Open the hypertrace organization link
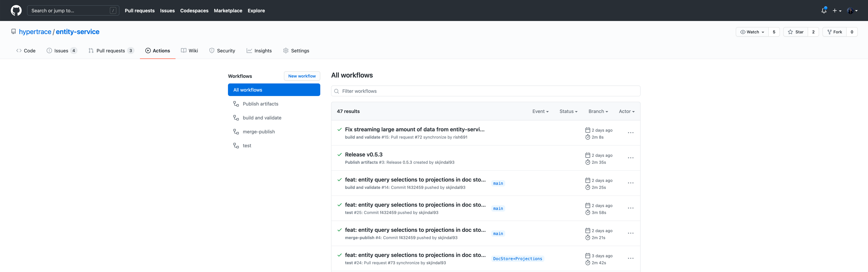Viewport: 868px width, 272px height. tap(35, 32)
